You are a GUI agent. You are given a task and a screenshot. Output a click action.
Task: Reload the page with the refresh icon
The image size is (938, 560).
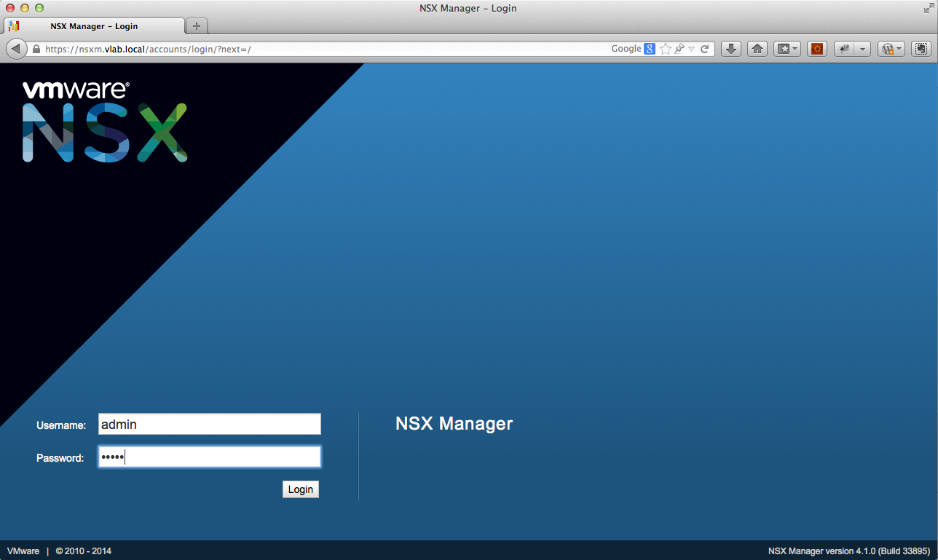[x=704, y=49]
